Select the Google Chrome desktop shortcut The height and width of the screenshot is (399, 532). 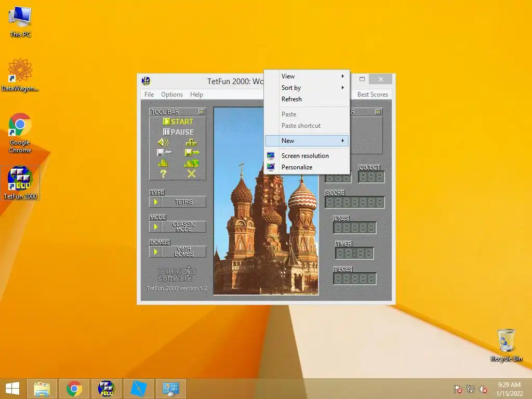(20, 132)
